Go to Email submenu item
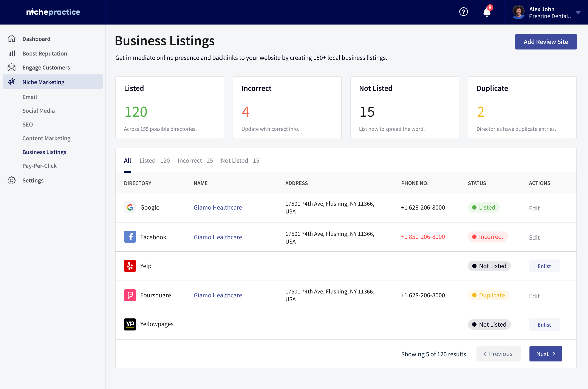588x389 pixels. (x=29, y=97)
